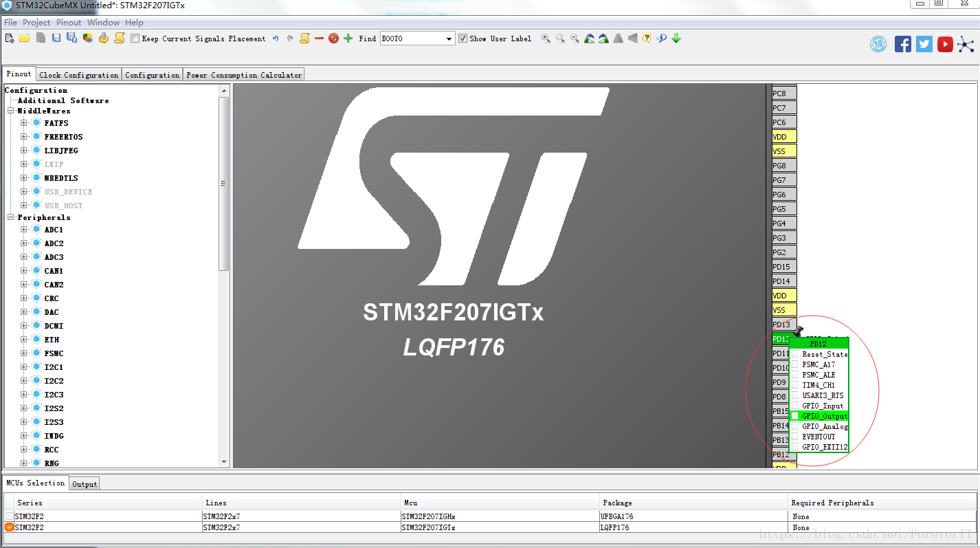980x548 pixels.
Task: Switch to the Configuration tab
Action: [153, 75]
